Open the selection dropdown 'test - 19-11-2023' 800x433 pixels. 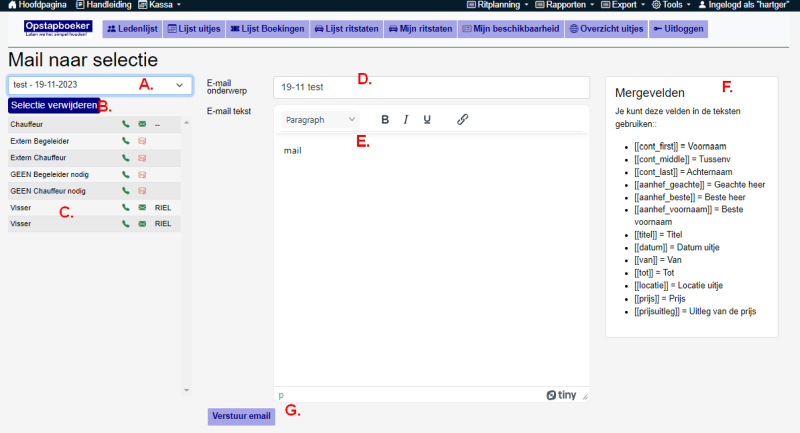tap(99, 85)
